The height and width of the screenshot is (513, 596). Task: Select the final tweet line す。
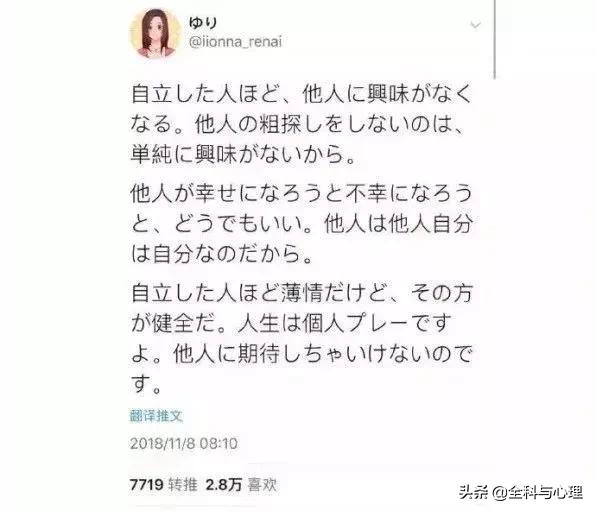pos(146,385)
